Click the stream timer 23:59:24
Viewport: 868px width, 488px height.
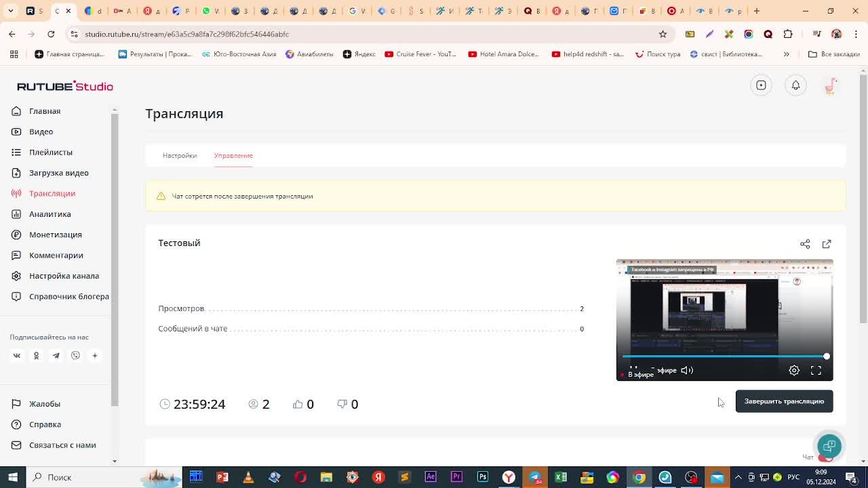[199, 404]
